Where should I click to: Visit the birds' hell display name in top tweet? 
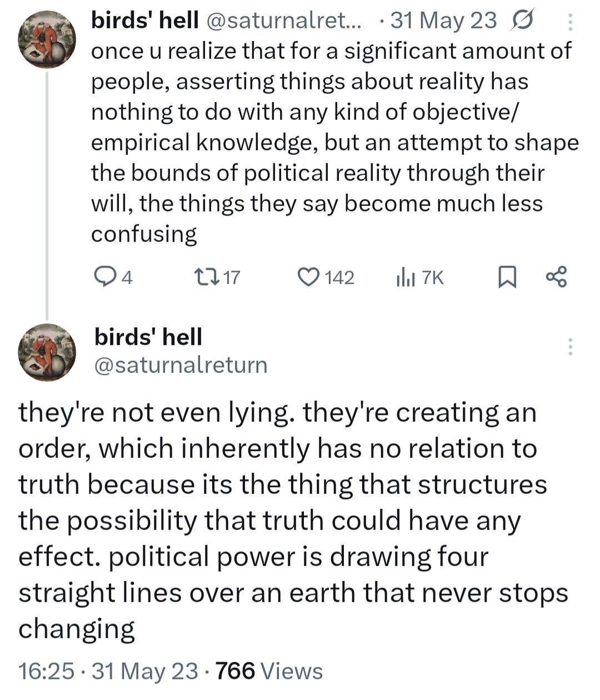pos(144,21)
